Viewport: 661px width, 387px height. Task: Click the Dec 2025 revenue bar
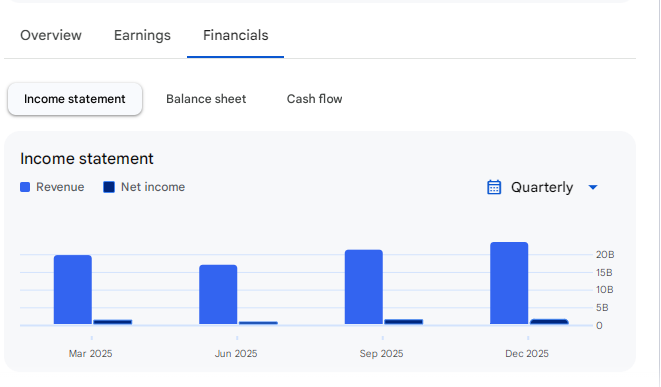tap(509, 283)
